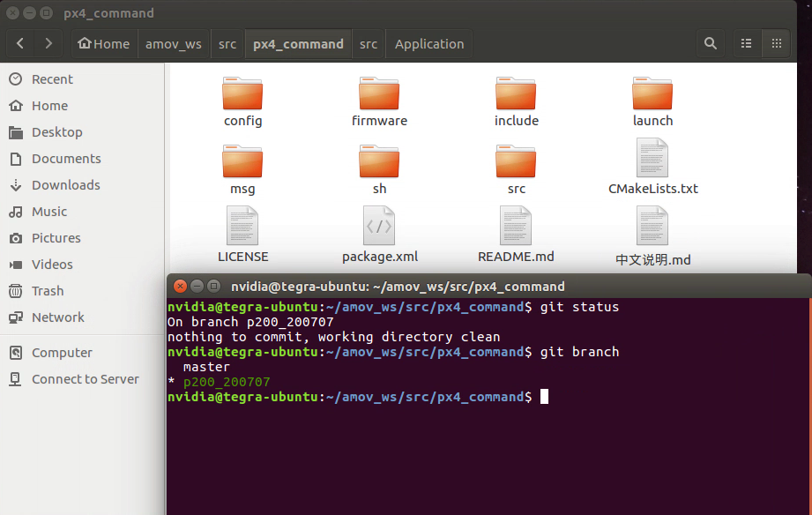Click the terminal window title bar

click(488, 286)
